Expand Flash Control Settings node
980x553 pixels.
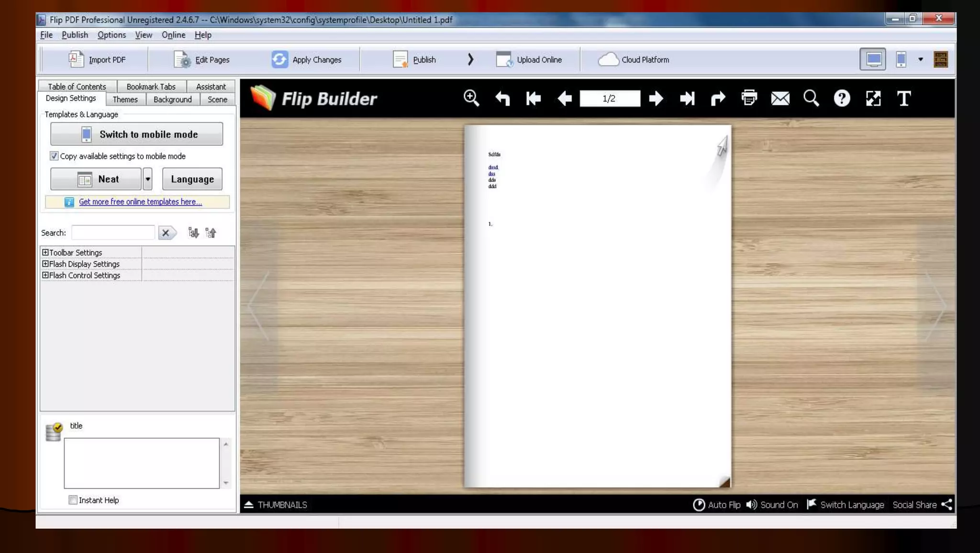coord(45,275)
